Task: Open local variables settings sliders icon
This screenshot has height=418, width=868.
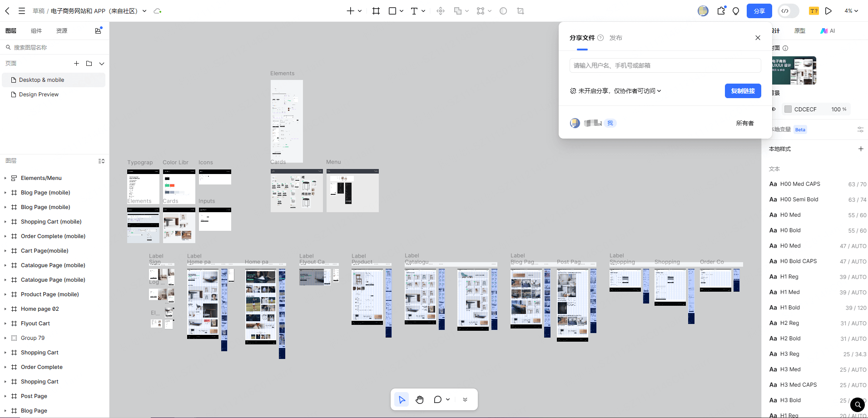Action: click(x=860, y=129)
